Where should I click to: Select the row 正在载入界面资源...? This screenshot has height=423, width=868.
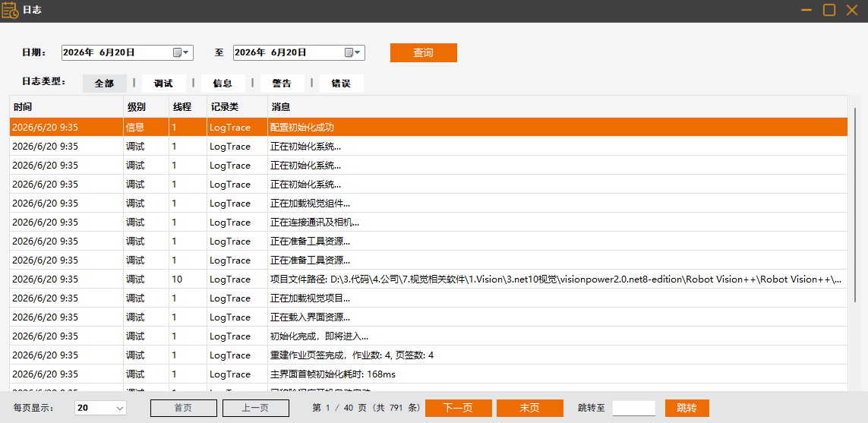click(428, 317)
